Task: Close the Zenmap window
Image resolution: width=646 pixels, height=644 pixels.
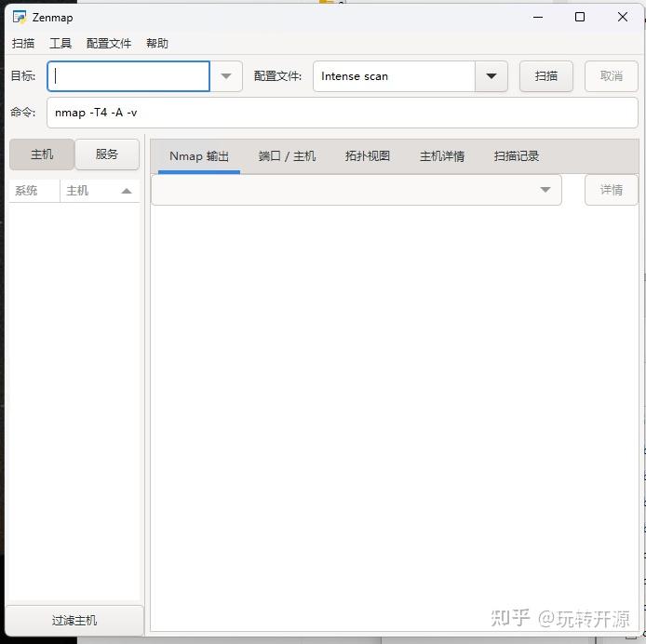Action: click(x=623, y=18)
